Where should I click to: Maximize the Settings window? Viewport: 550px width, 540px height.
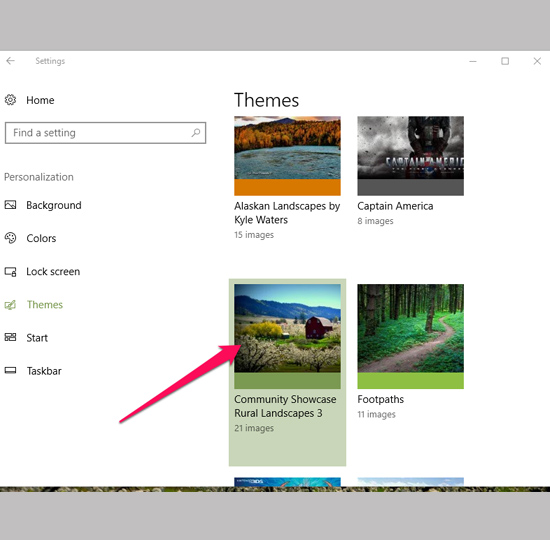[x=505, y=61]
